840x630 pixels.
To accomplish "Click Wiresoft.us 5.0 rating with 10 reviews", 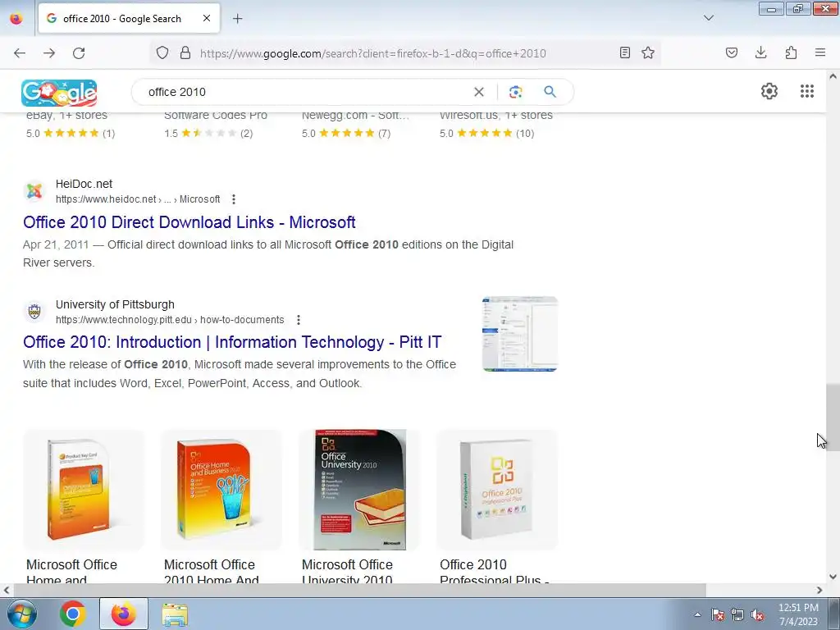I will click(487, 134).
